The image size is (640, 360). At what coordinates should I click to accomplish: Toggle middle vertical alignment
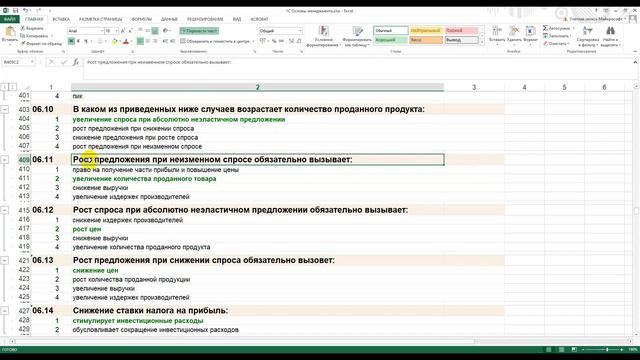148,31
